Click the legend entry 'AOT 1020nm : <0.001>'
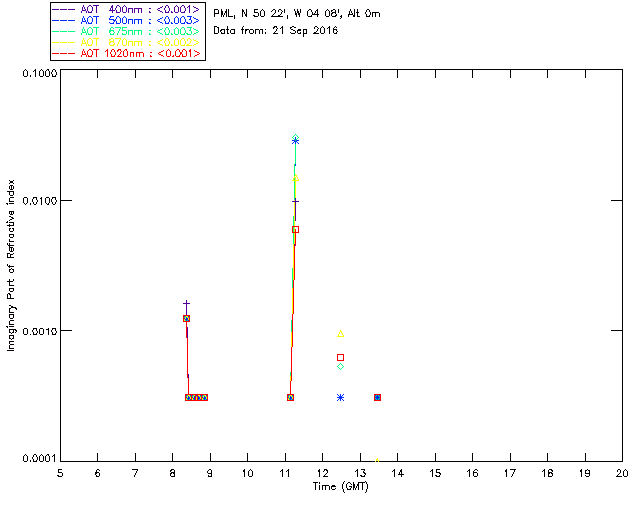This screenshot has height=512, width=640. point(127,53)
